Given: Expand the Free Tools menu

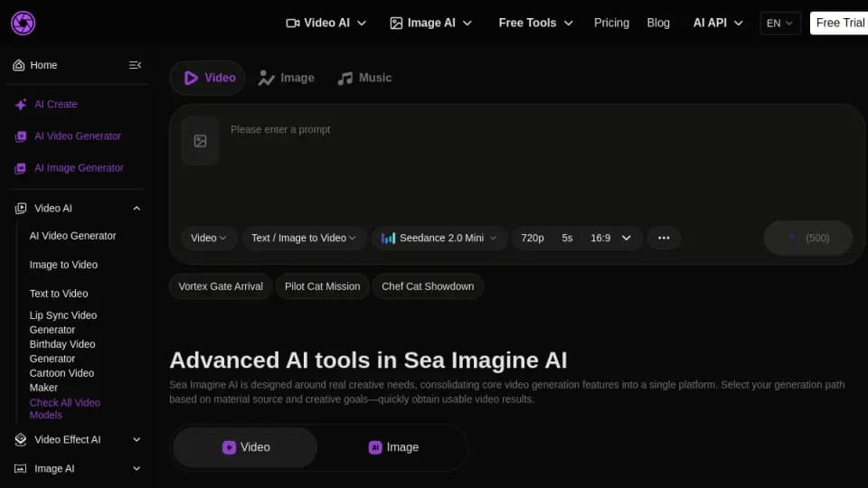Looking at the screenshot, I should pos(536,23).
